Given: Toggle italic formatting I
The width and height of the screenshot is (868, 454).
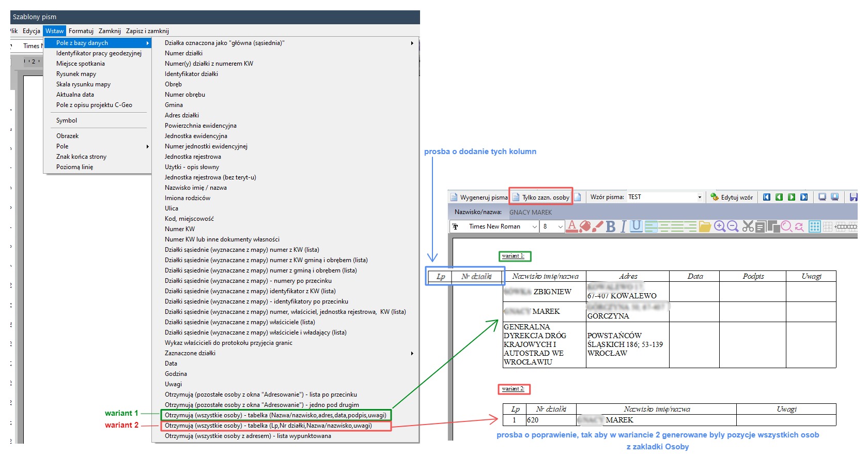Looking at the screenshot, I should point(623,226).
